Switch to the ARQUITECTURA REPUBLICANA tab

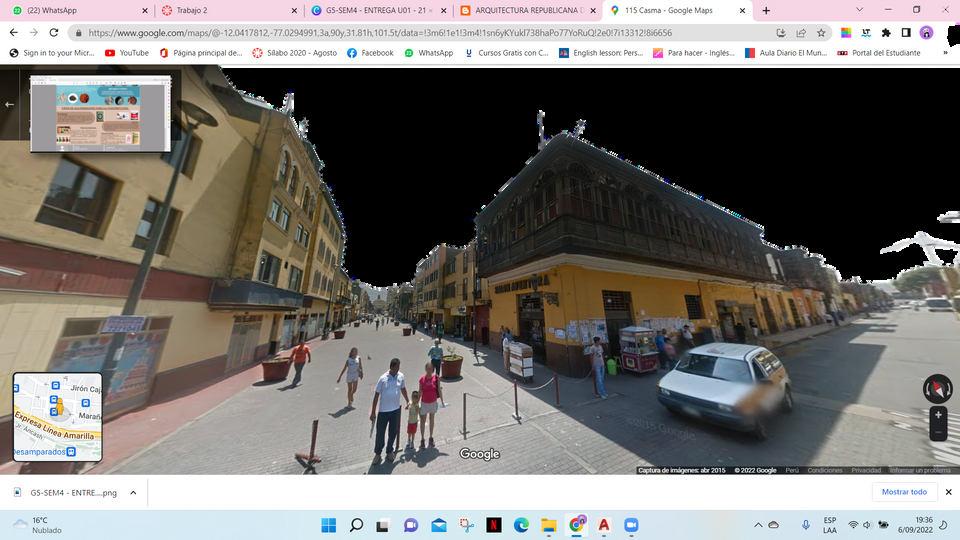[528, 10]
